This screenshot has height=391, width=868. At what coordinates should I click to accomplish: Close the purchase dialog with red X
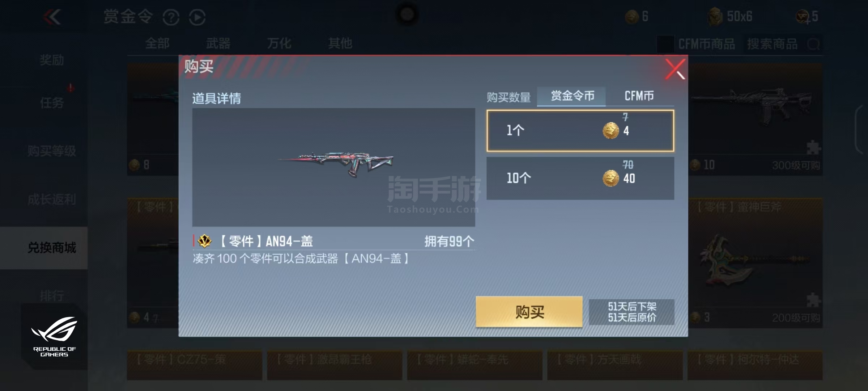675,69
